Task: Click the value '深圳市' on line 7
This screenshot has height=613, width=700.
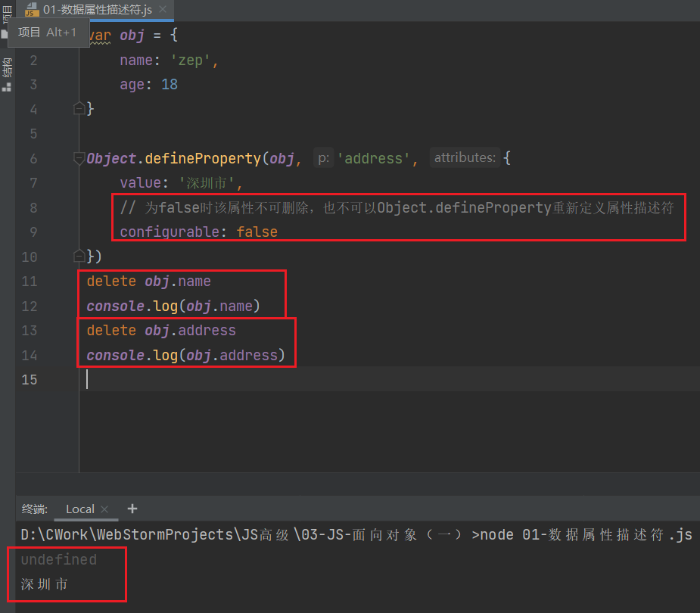Action: click(207, 183)
